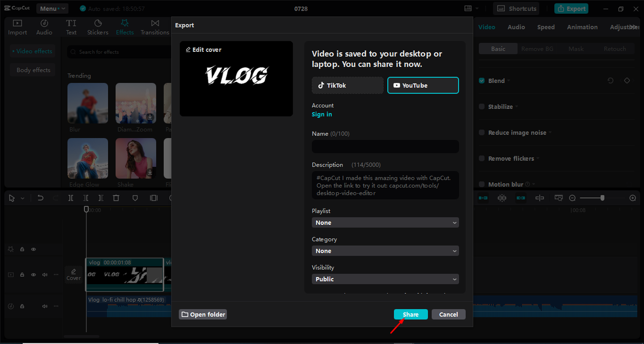The height and width of the screenshot is (344, 644).
Task: Switch to the Speed tab
Action: pyautogui.click(x=546, y=27)
